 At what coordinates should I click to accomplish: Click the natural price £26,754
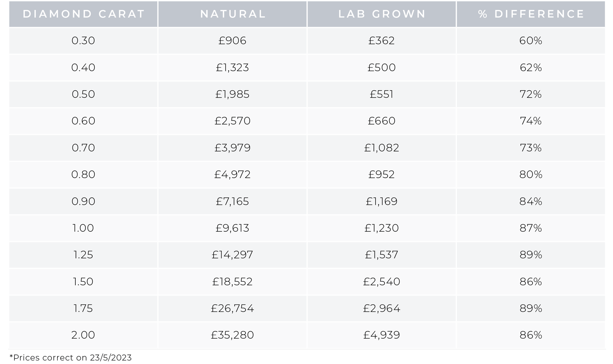[x=232, y=308]
